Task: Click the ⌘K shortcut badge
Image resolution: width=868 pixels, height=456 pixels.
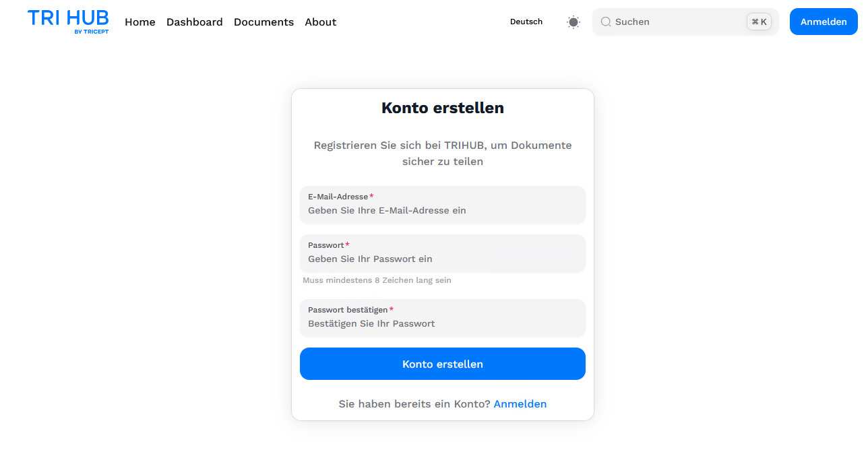Action: (759, 22)
